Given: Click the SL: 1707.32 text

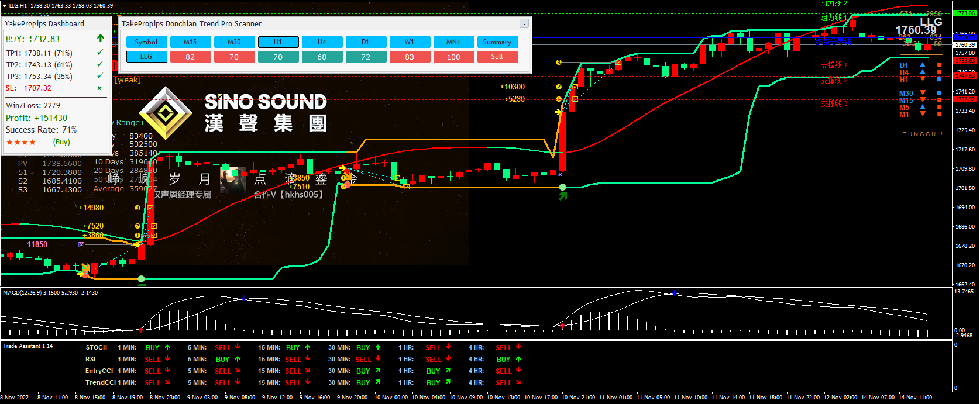Looking at the screenshot, I should click(x=29, y=88).
